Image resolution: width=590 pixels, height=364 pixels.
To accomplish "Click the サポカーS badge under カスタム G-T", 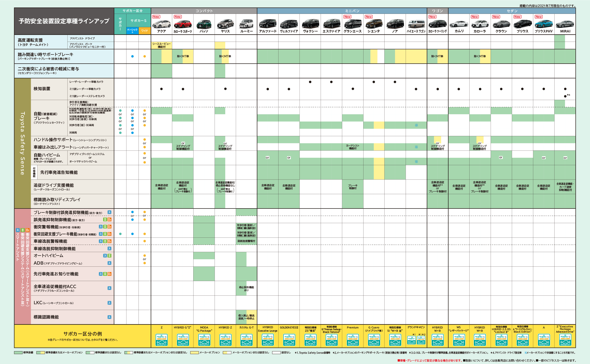I will [247, 340].
